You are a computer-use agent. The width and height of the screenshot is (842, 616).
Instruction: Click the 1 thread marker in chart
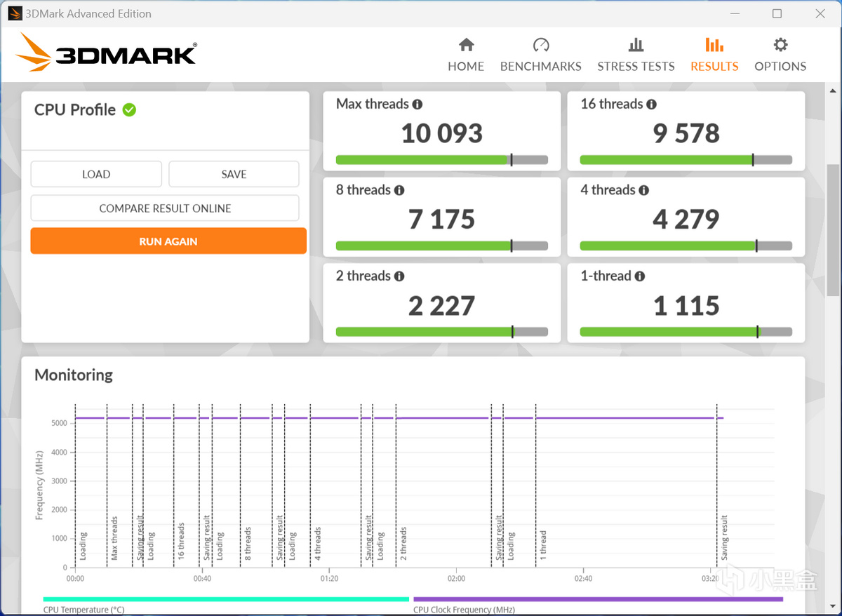[542, 544]
